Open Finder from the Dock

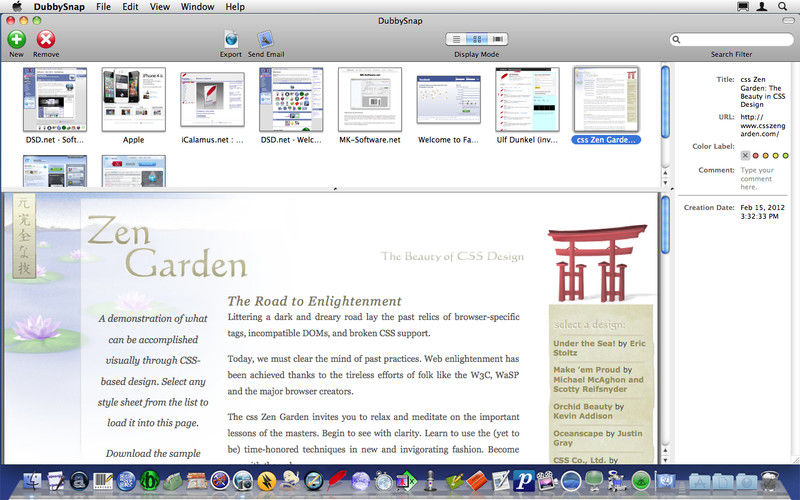click(33, 481)
